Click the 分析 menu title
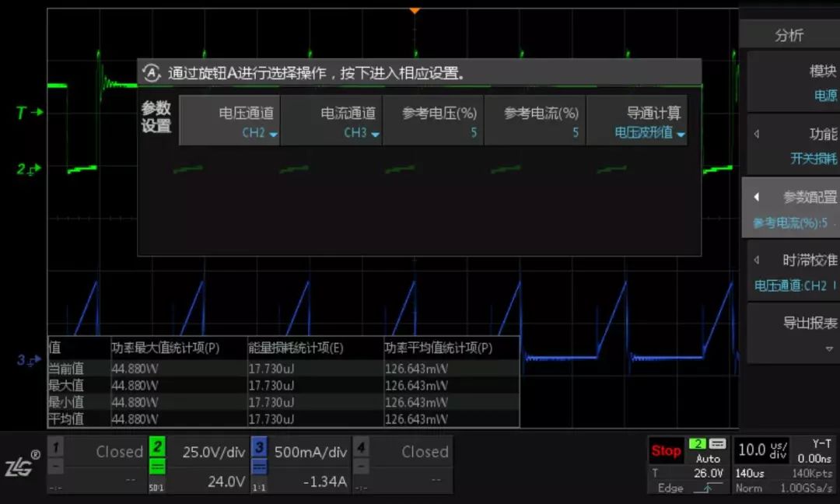 (x=789, y=35)
